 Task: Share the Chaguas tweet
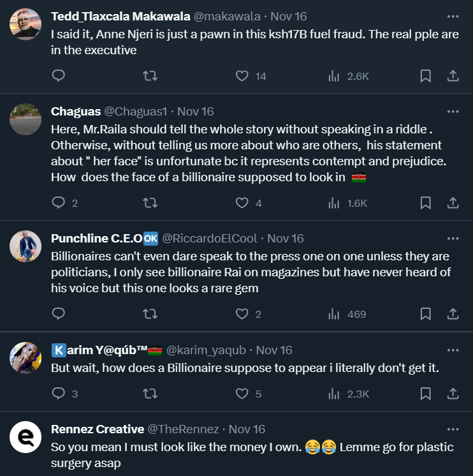pos(453,203)
